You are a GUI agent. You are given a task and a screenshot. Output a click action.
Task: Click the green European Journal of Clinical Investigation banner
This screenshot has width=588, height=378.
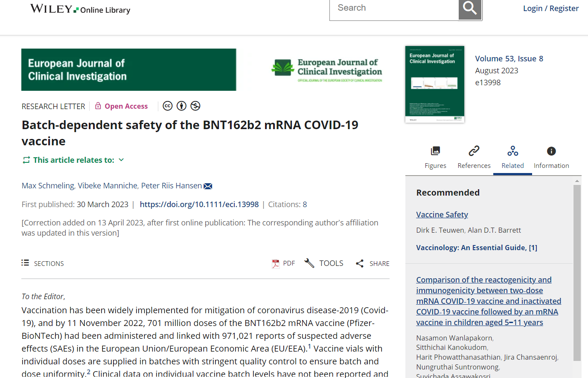point(128,69)
